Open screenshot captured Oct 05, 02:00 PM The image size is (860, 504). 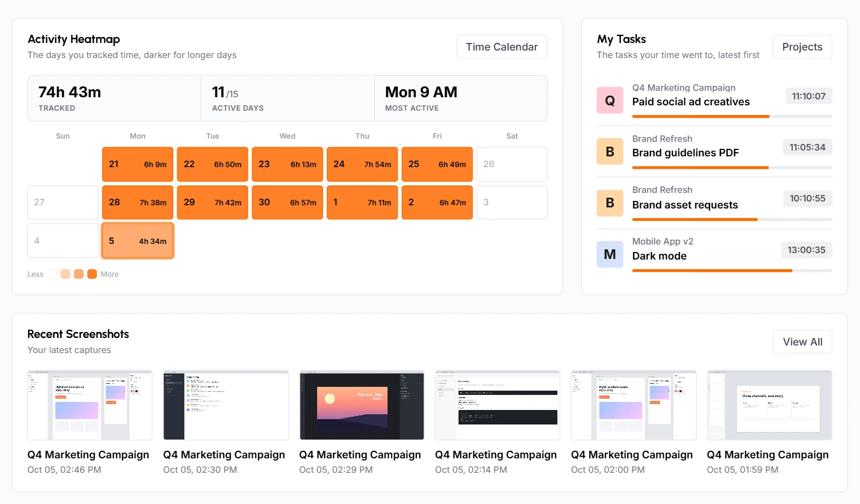pos(634,405)
